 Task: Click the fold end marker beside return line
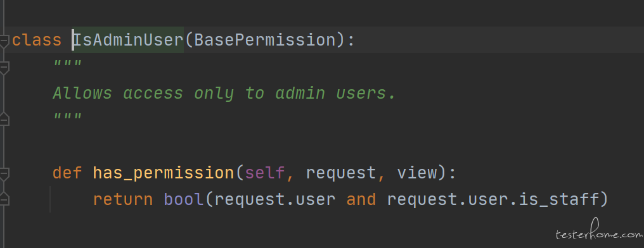pos(4,199)
